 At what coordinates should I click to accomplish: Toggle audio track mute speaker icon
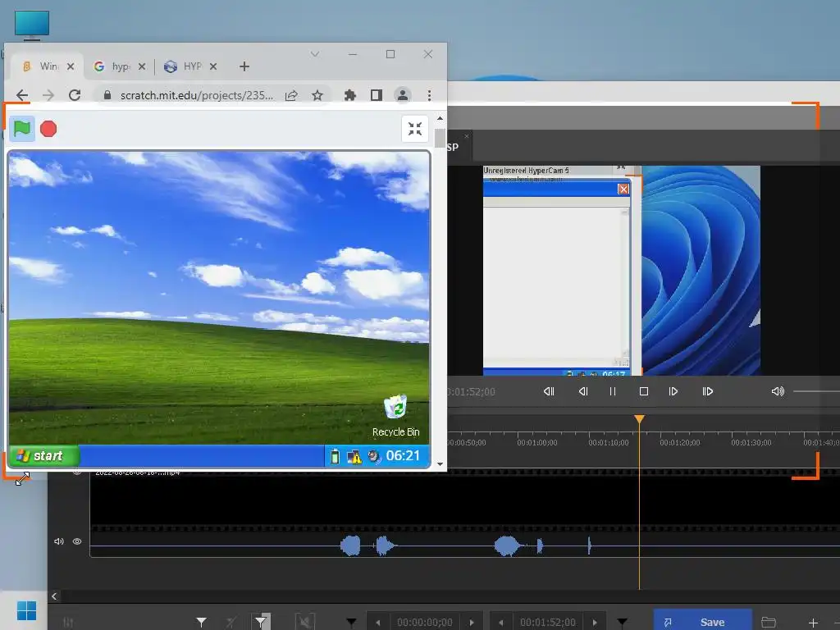click(x=59, y=541)
